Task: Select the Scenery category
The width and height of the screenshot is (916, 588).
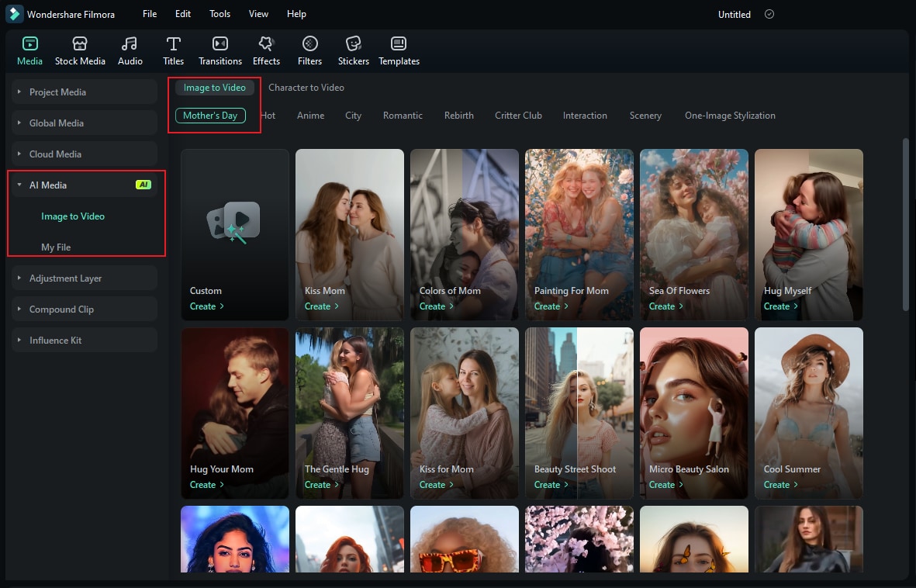Action: 645,116
